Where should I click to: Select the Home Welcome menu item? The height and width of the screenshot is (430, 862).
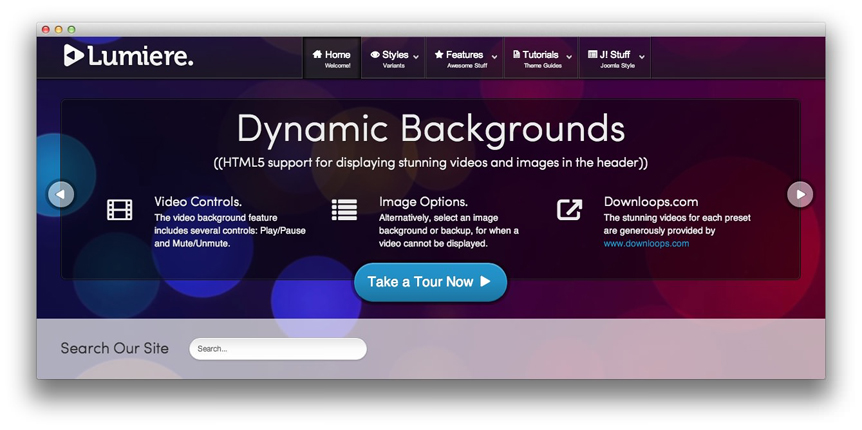tap(332, 59)
